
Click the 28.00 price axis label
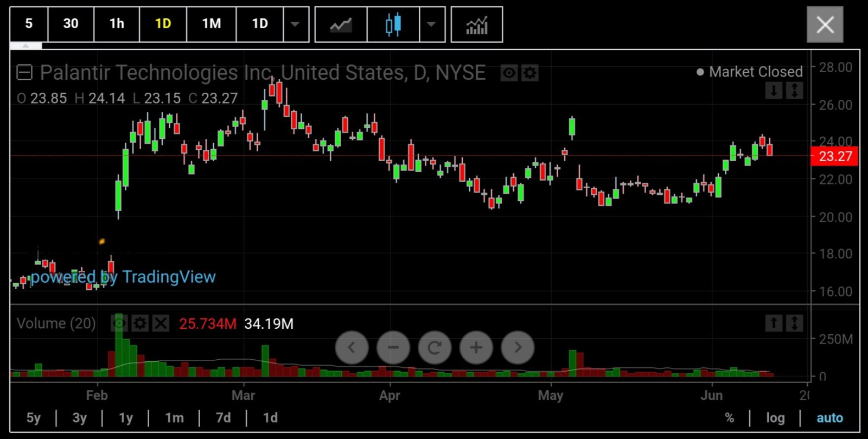(835, 67)
